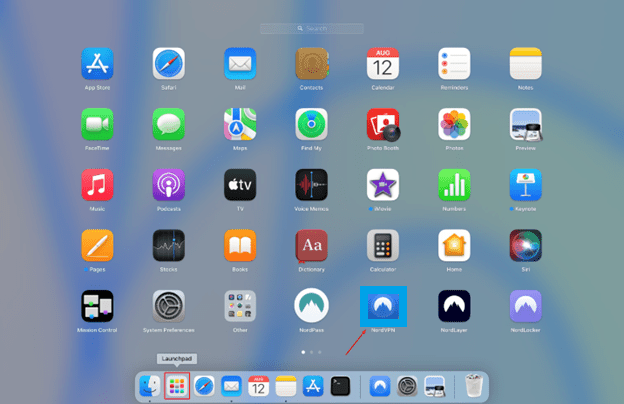Open the Trash in the Dock

(x=473, y=385)
